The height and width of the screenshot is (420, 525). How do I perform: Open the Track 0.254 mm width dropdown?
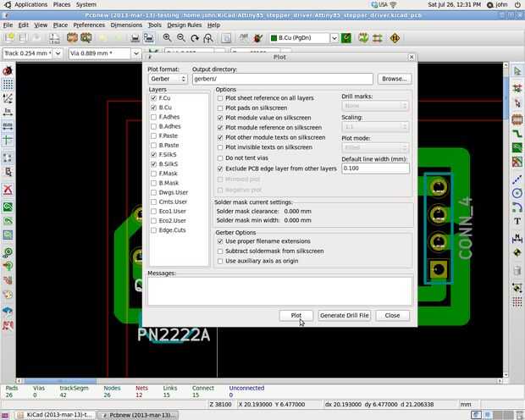click(58, 53)
